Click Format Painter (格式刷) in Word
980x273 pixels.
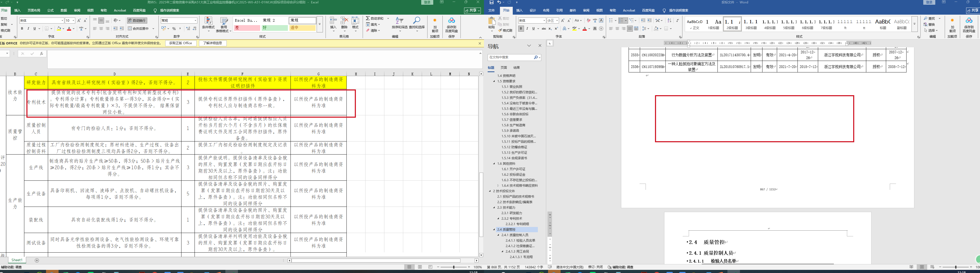point(505,30)
